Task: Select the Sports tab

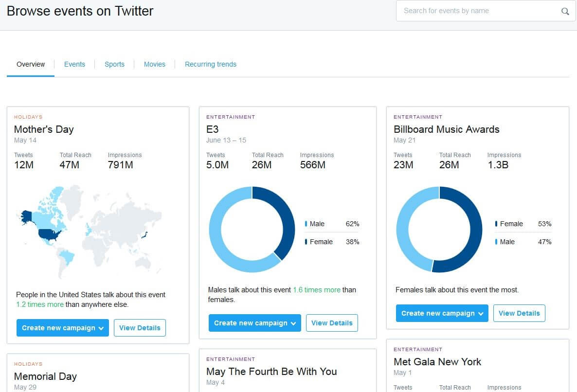Action: (x=114, y=64)
